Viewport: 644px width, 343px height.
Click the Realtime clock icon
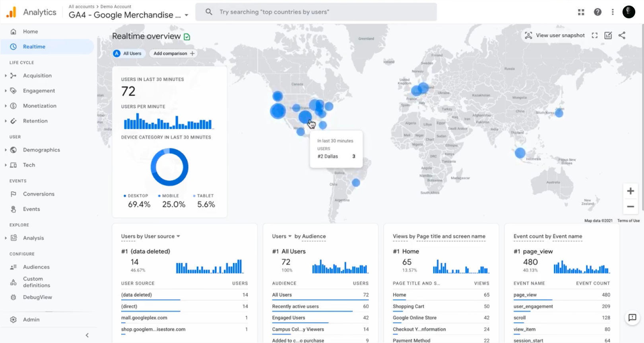coord(13,47)
